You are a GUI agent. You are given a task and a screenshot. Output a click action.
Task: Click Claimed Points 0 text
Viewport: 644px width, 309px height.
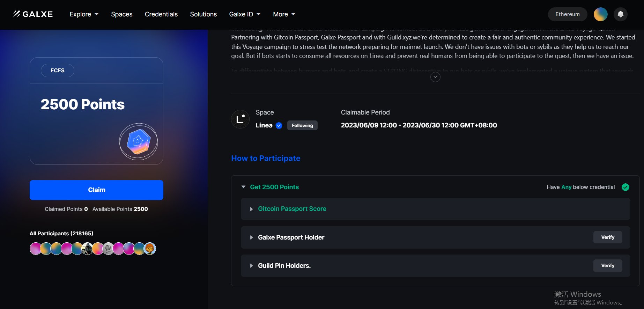(66, 209)
